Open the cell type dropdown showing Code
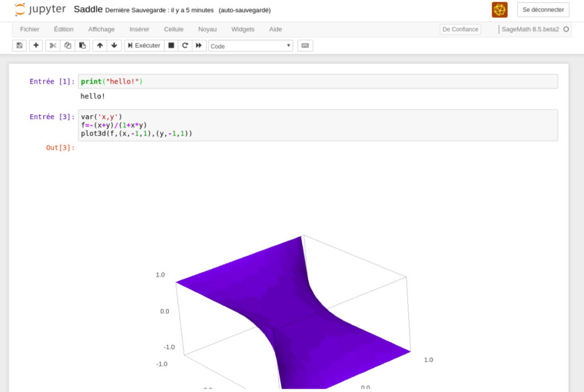This screenshot has width=584, height=392. coord(250,45)
